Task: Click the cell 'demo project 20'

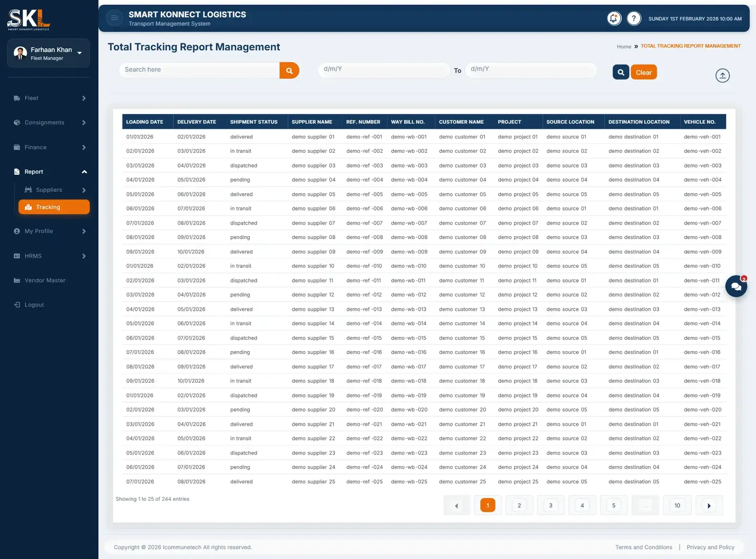Action: click(518, 410)
